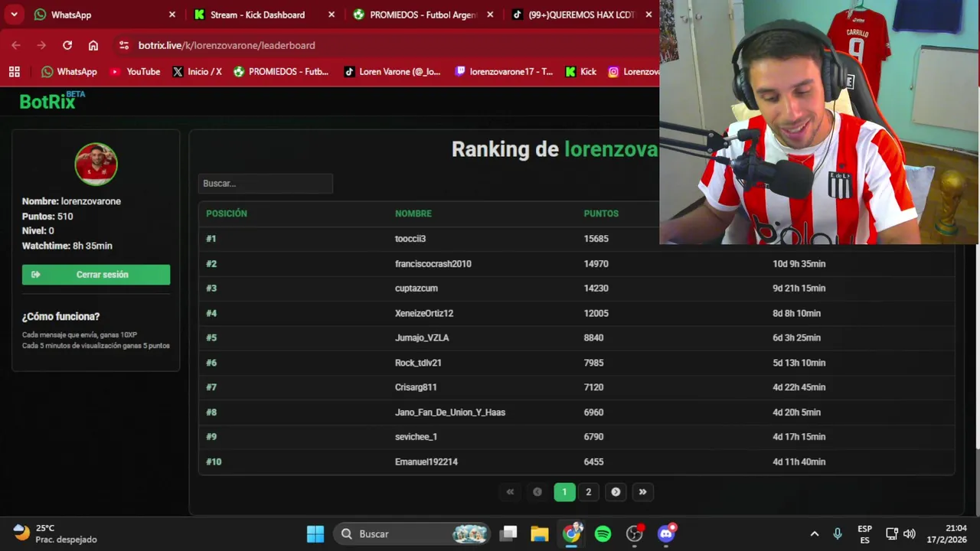Click the browser forward arrow
The height and width of the screenshot is (551, 980).
[41, 45]
